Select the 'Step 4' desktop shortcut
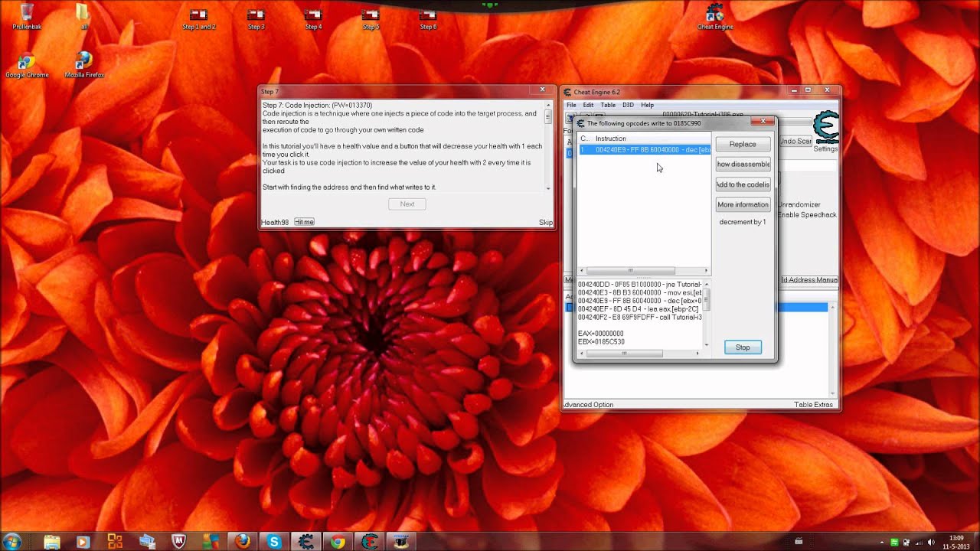980x551 pixels. click(313, 19)
